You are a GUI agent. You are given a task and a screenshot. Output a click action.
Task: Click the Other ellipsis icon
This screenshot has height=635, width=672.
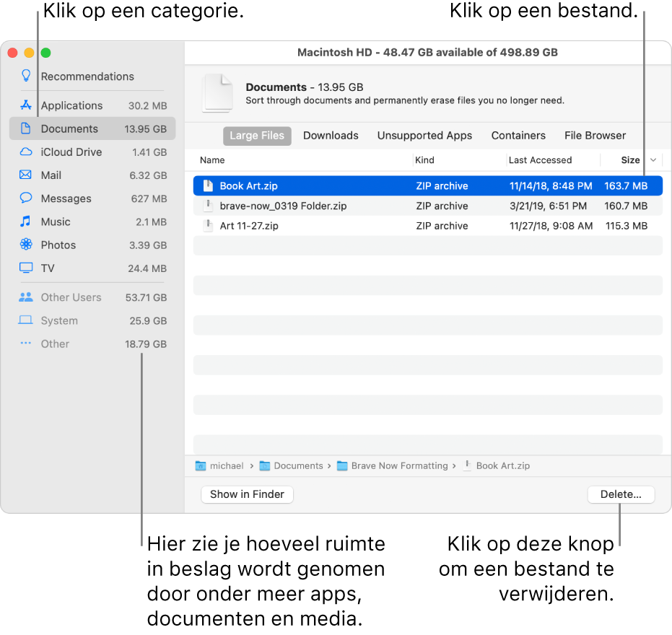[26, 343]
